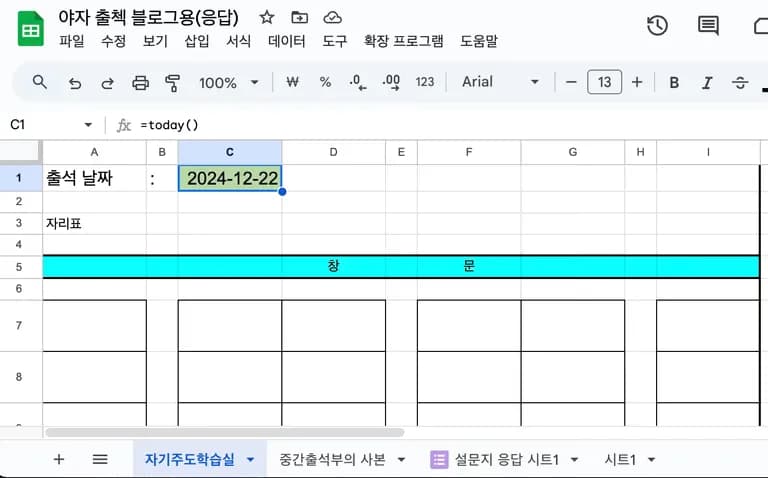Toggle italic formatting
This screenshot has width=768, height=478.
coord(707,82)
